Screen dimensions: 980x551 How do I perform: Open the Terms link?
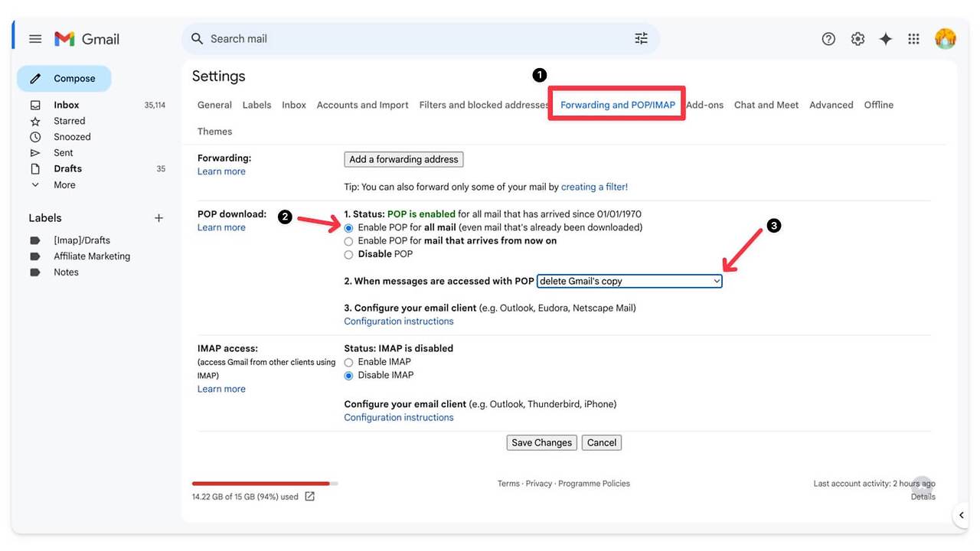tap(508, 484)
